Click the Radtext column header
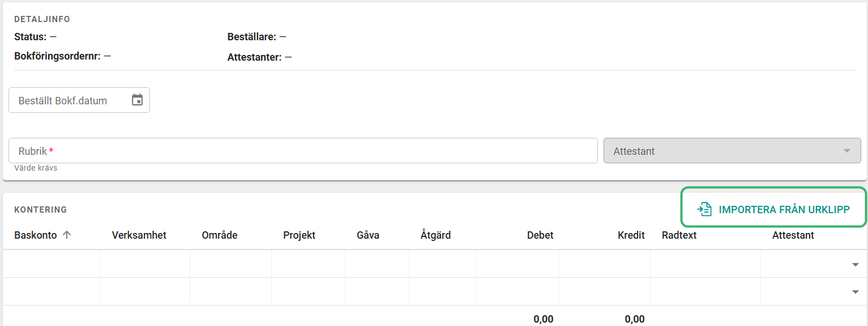The image size is (868, 326). point(679,235)
